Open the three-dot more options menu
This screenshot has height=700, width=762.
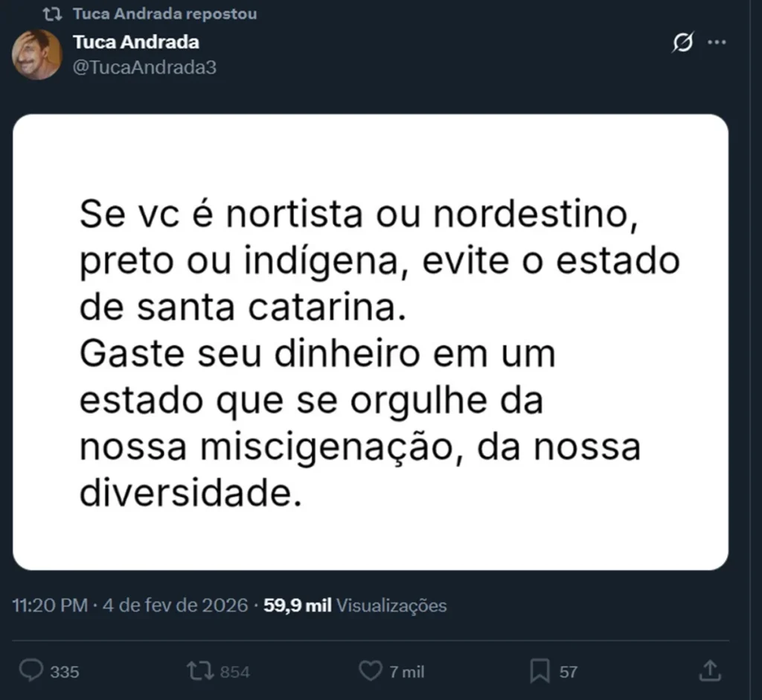(716, 43)
